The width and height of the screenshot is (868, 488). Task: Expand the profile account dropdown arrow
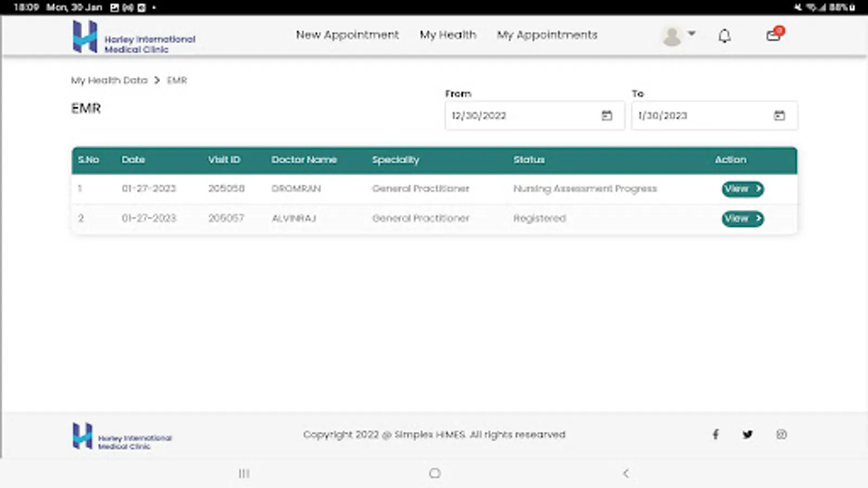coord(692,34)
